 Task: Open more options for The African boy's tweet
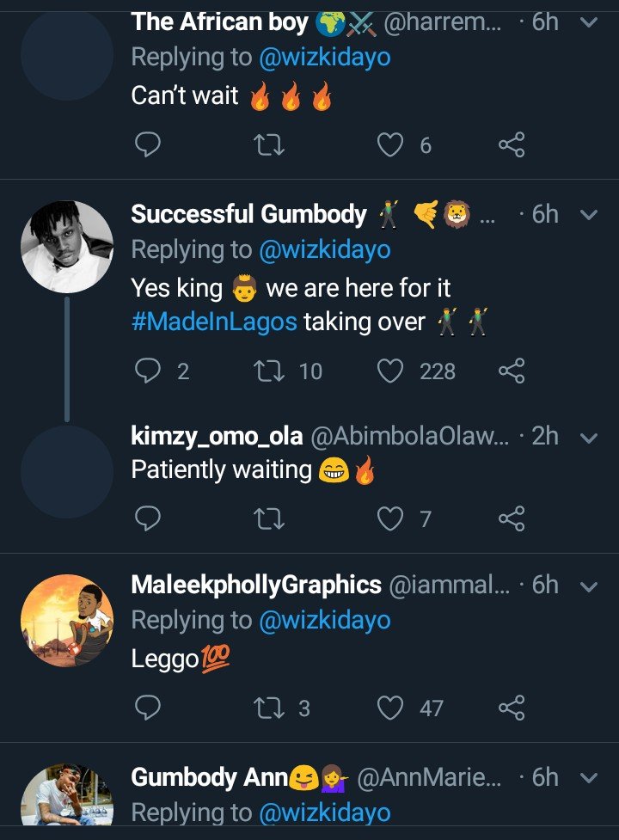[589, 21]
